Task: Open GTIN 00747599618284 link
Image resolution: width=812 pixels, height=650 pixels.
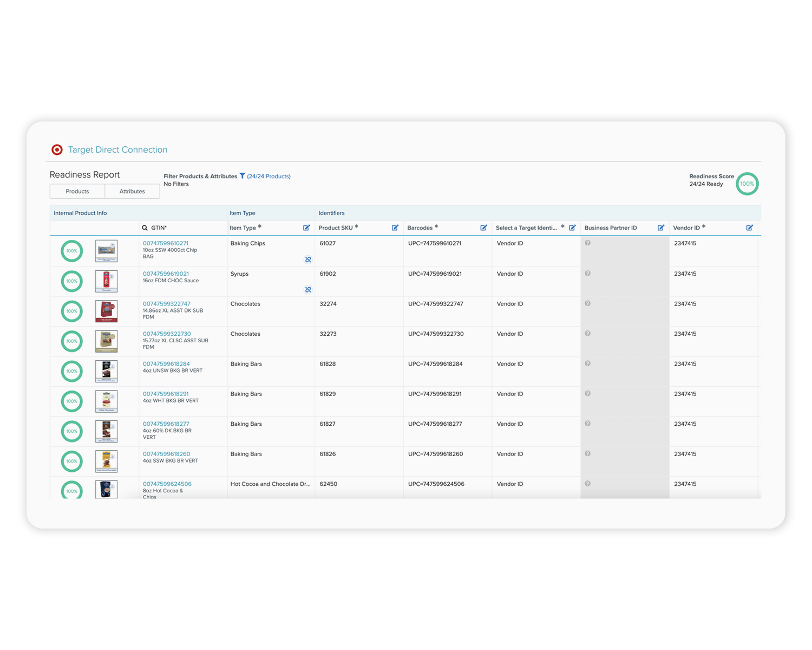Action: [166, 364]
